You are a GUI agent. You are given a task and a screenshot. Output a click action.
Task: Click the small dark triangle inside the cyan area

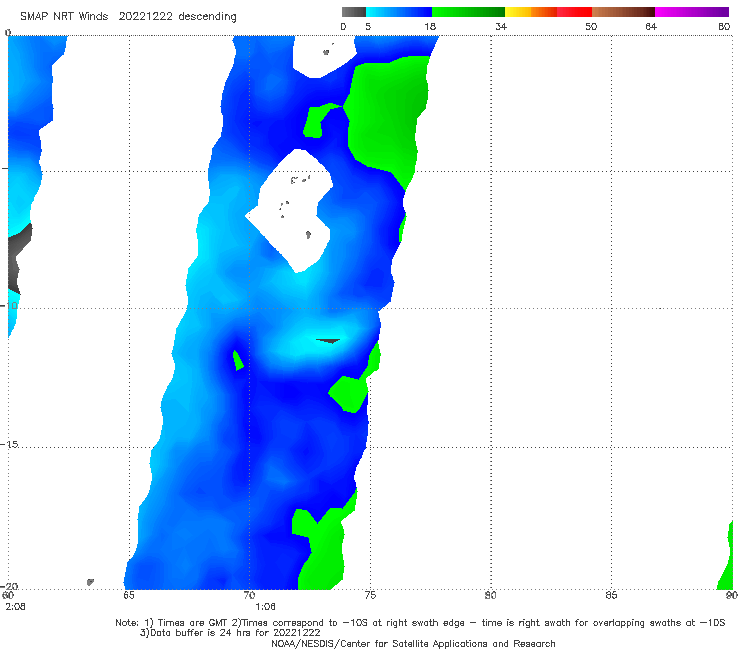328,340
